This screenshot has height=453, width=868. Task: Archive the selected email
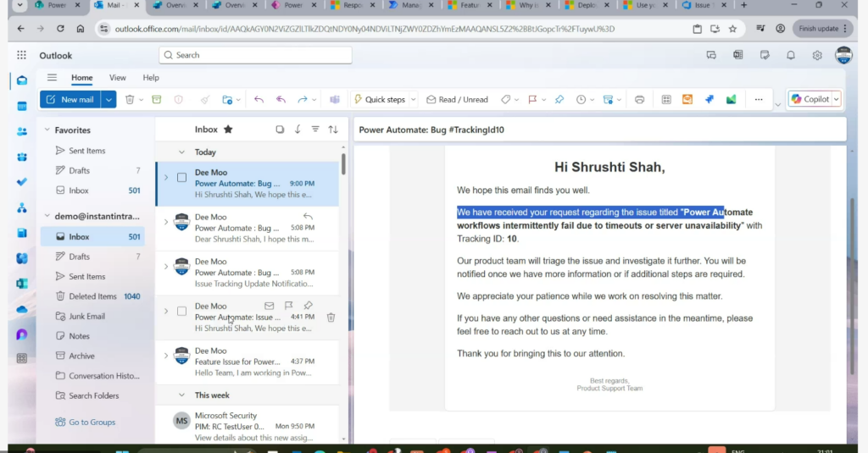click(x=157, y=100)
